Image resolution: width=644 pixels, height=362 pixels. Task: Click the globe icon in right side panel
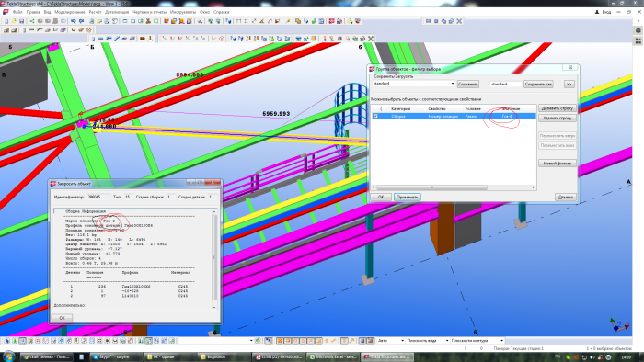pyautogui.click(x=638, y=30)
